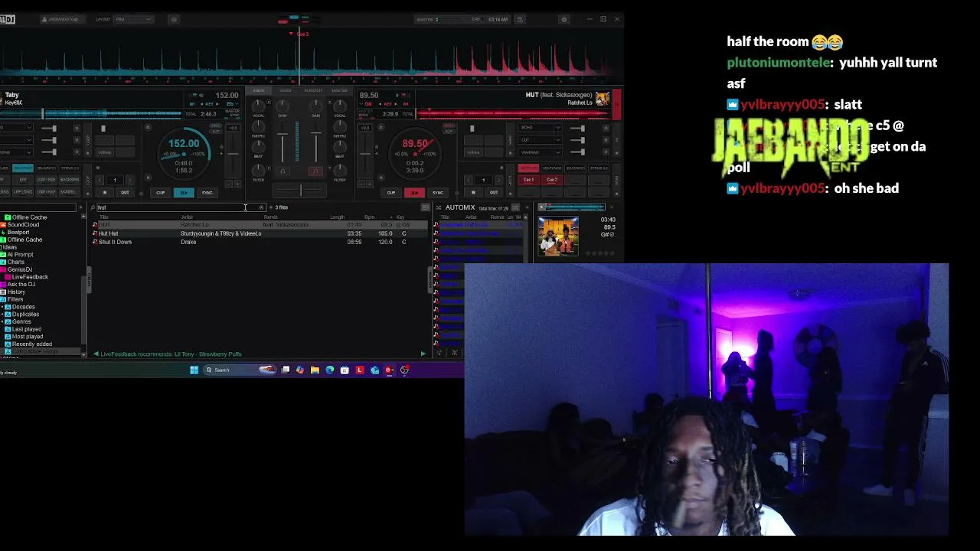Select AI Prompt in the sidebar
This screenshot has height=551, width=980.
pos(21,255)
